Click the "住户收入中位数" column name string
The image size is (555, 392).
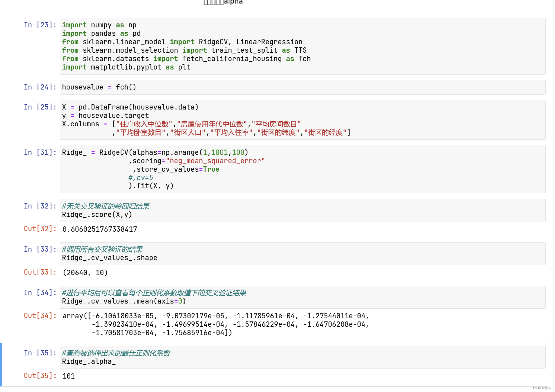click(x=144, y=124)
